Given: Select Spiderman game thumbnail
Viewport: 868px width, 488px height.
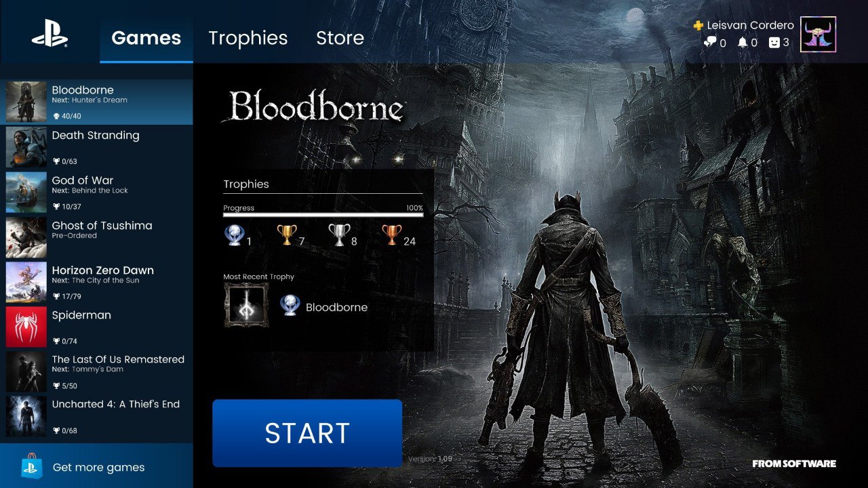Looking at the screenshot, I should [x=26, y=327].
